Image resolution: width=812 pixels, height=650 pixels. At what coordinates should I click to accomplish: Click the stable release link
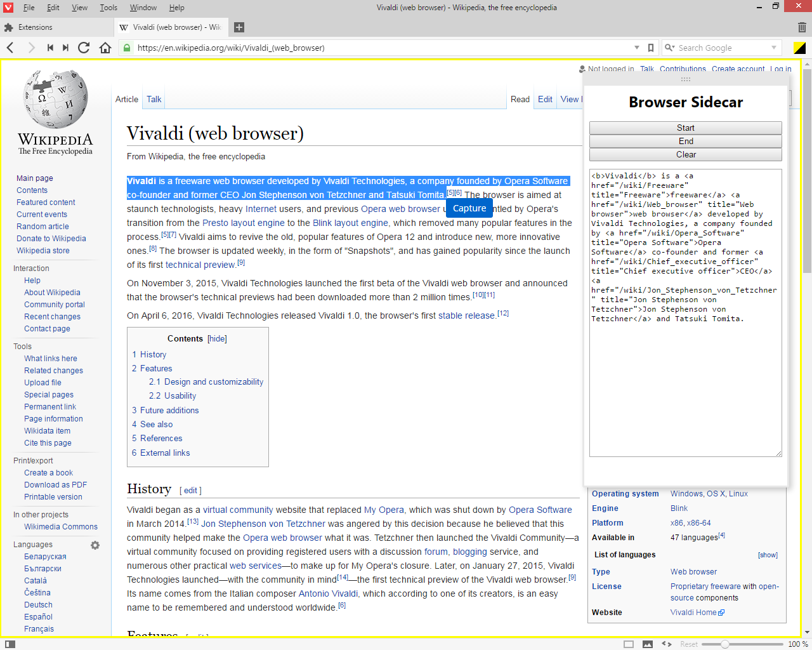[466, 315]
